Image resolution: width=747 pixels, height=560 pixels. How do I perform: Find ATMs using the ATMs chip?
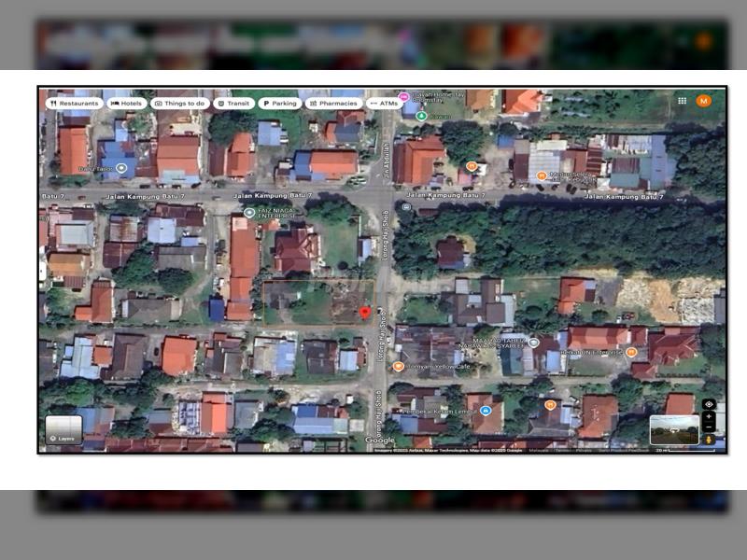point(384,104)
